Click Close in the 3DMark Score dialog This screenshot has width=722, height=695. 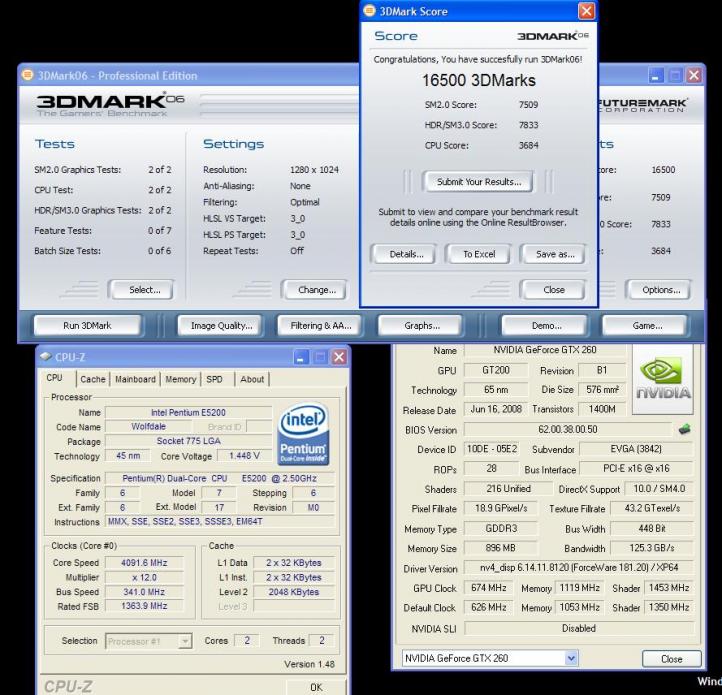pyautogui.click(x=554, y=290)
